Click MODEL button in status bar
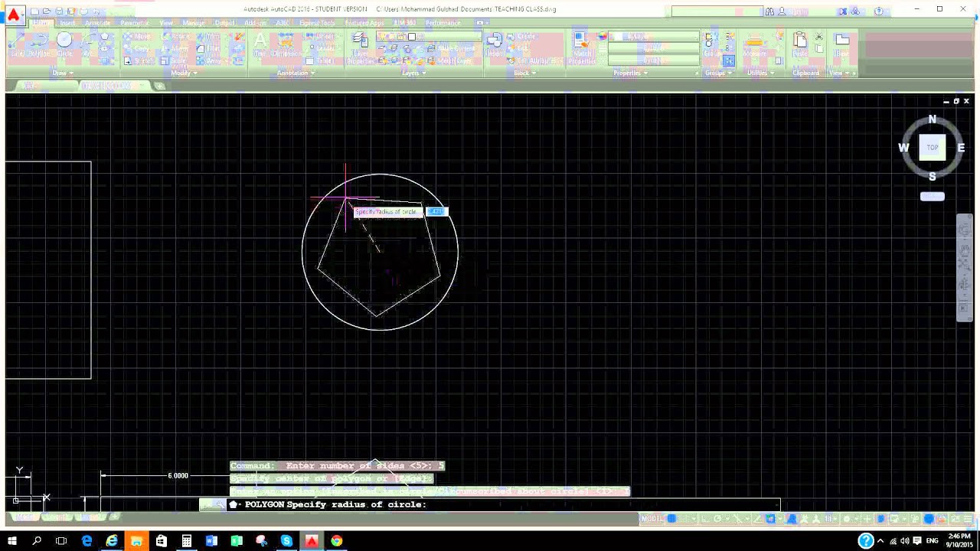The image size is (980, 551). click(652, 519)
